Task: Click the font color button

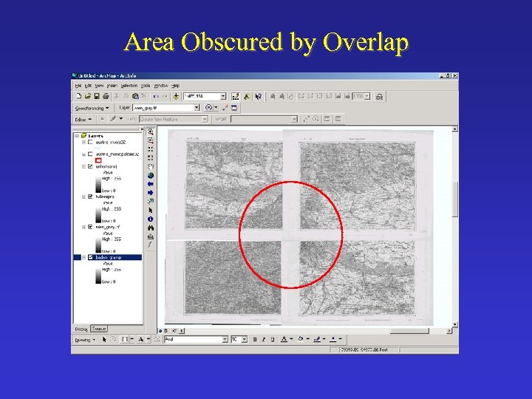Action: [284, 339]
